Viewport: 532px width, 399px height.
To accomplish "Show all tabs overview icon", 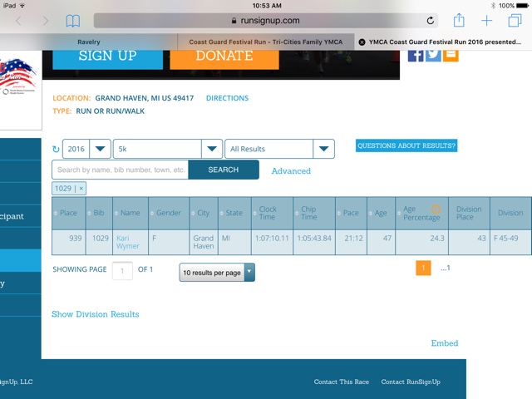I will coord(515,20).
